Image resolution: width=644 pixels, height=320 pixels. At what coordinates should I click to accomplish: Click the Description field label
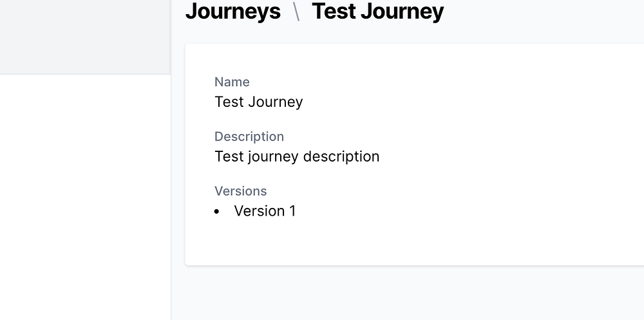pyautogui.click(x=249, y=136)
